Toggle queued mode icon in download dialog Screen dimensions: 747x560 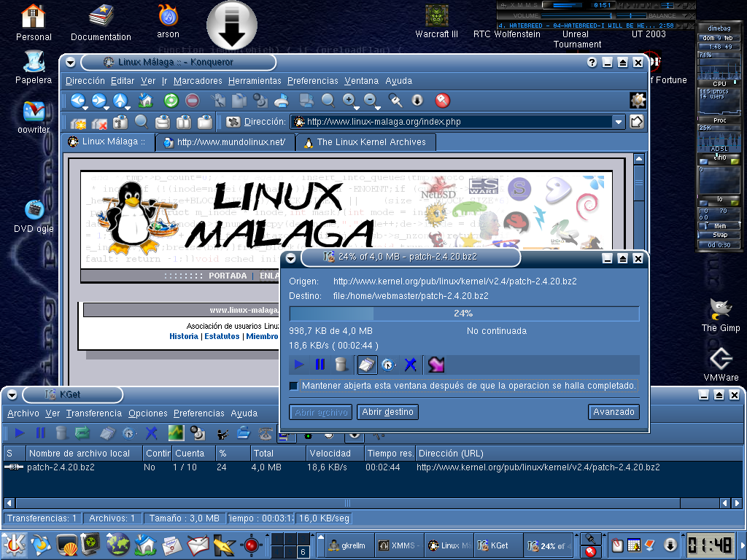coord(368,365)
